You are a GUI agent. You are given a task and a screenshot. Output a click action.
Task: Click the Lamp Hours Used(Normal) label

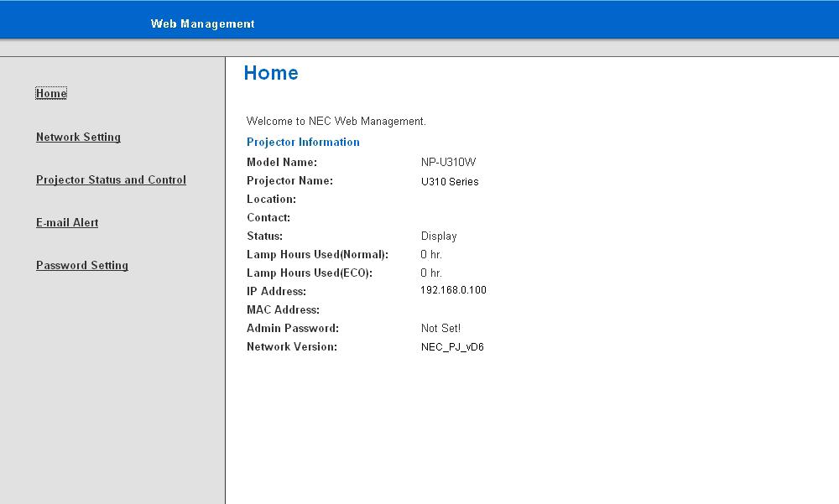tap(317, 254)
